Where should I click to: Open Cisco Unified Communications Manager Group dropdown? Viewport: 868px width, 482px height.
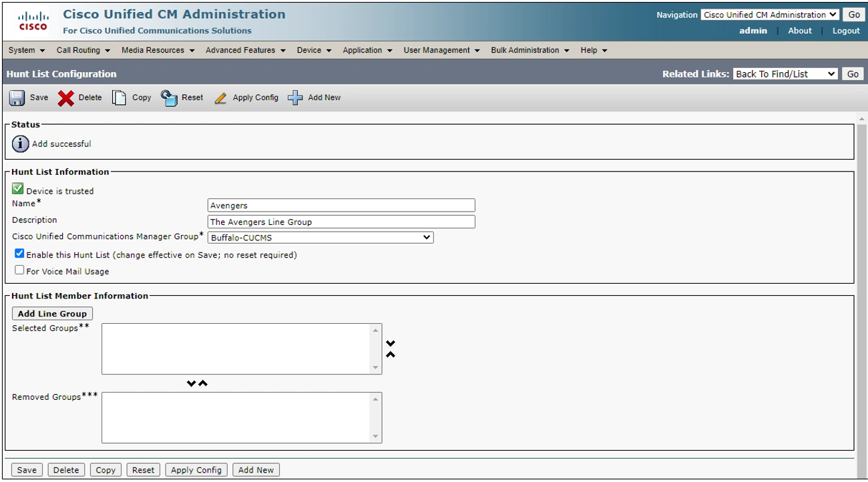click(x=320, y=238)
